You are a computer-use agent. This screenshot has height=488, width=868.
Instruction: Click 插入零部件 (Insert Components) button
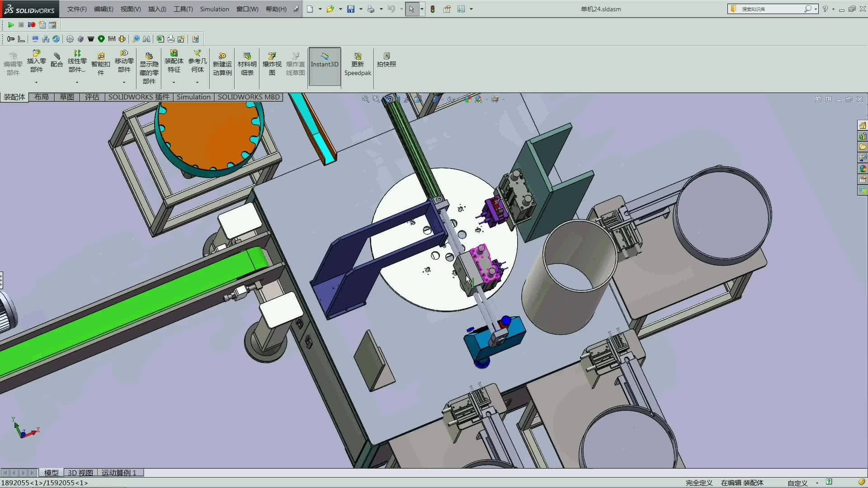(37, 61)
